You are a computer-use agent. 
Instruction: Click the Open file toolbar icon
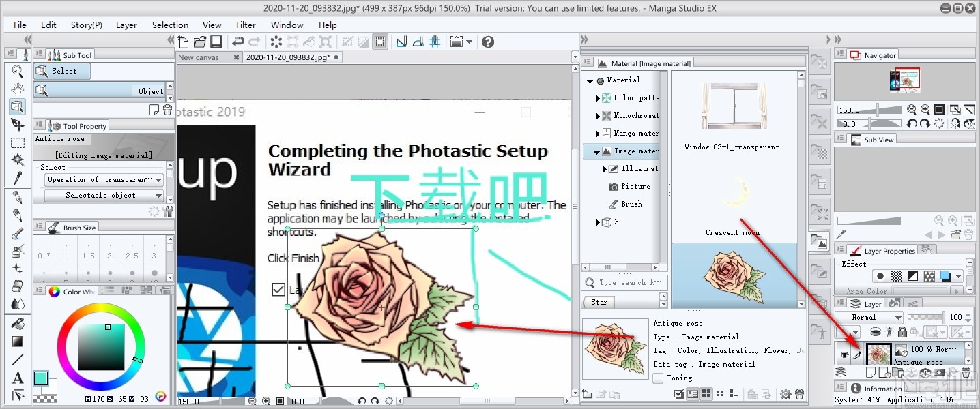pos(200,42)
